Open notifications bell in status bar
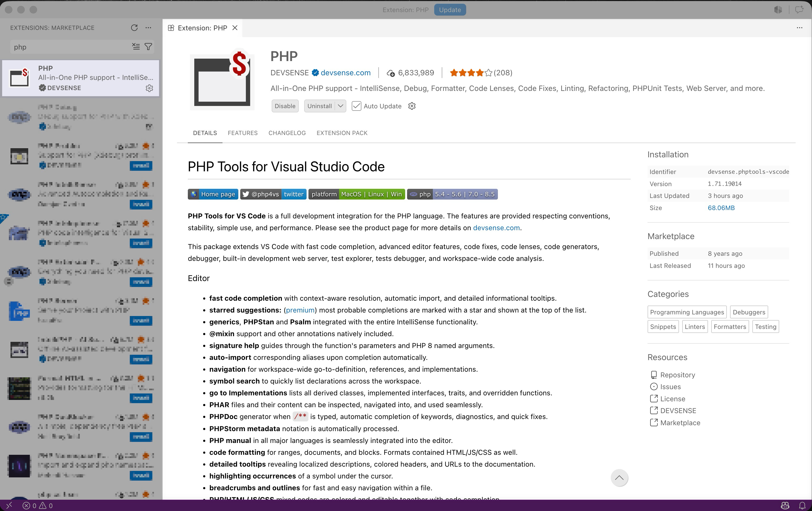The height and width of the screenshot is (511, 812). [x=803, y=505]
